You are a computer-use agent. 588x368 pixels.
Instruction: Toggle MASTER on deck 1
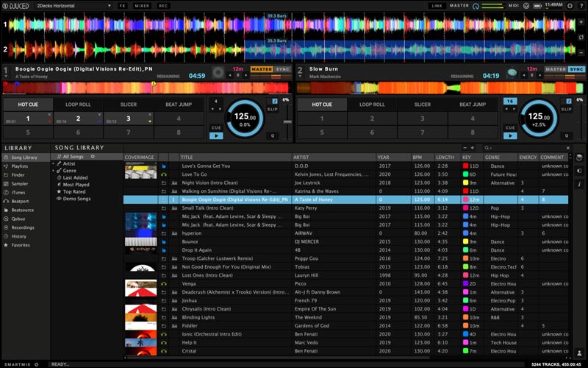coord(262,69)
